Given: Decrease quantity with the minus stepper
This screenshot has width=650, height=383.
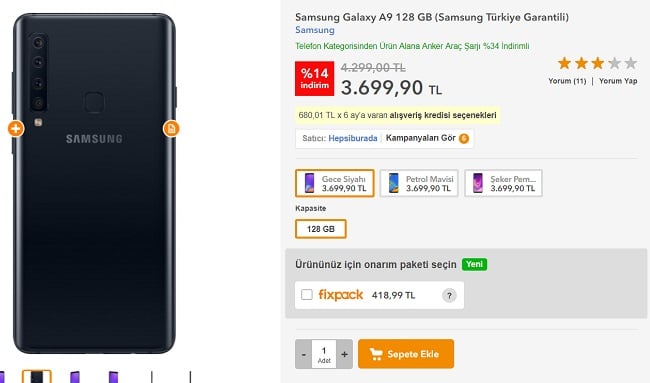Looking at the screenshot, I should pyautogui.click(x=304, y=354).
